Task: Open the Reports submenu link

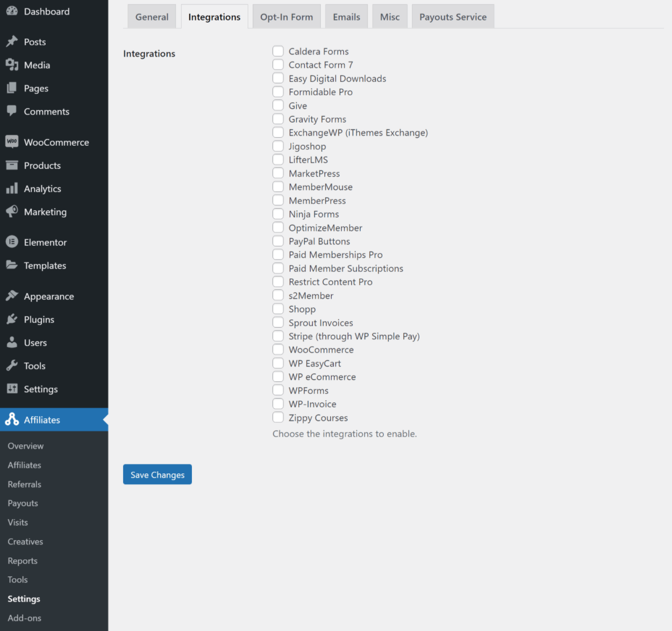Action: point(23,561)
